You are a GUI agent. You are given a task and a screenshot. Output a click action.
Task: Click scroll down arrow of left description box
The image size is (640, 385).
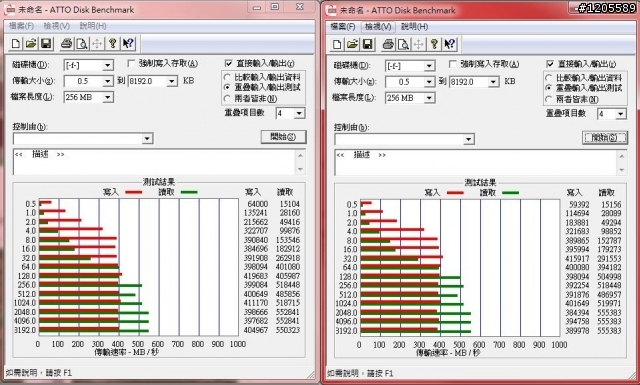300,169
